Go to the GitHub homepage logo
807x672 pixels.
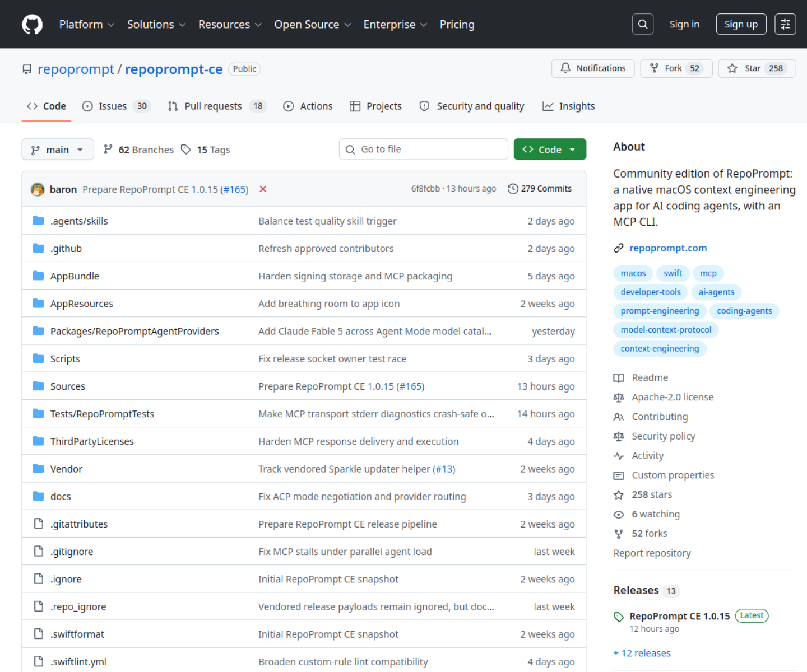32,24
